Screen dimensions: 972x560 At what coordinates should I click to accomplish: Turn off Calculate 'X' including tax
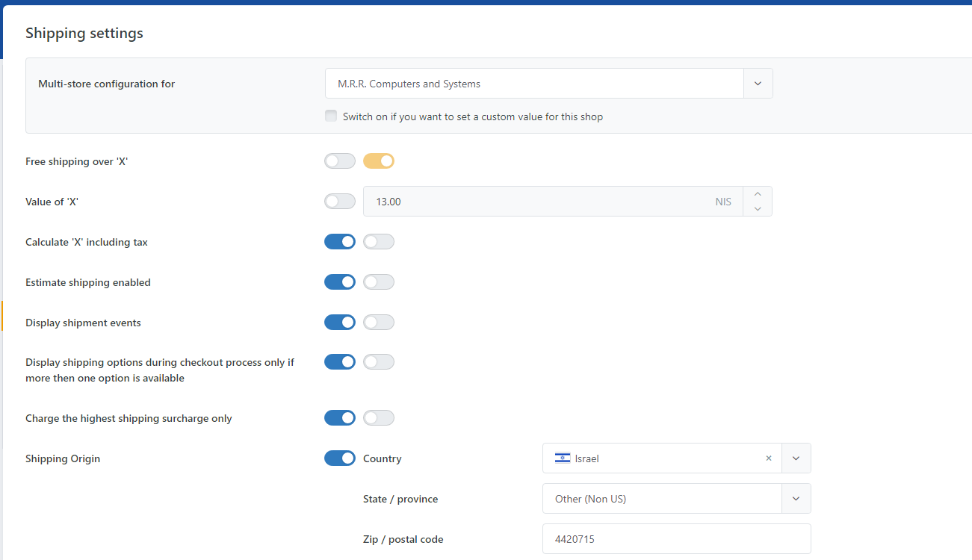(x=340, y=241)
